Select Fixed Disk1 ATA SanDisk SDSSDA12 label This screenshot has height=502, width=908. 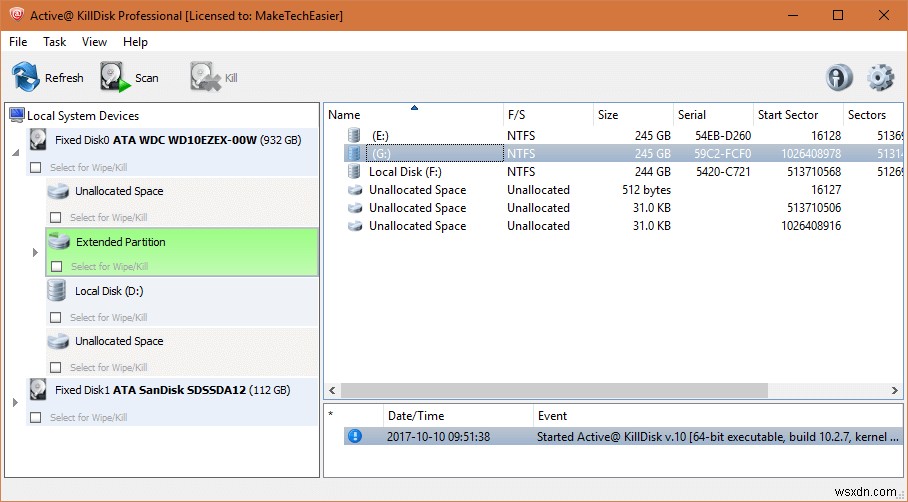pyautogui.click(x=173, y=390)
